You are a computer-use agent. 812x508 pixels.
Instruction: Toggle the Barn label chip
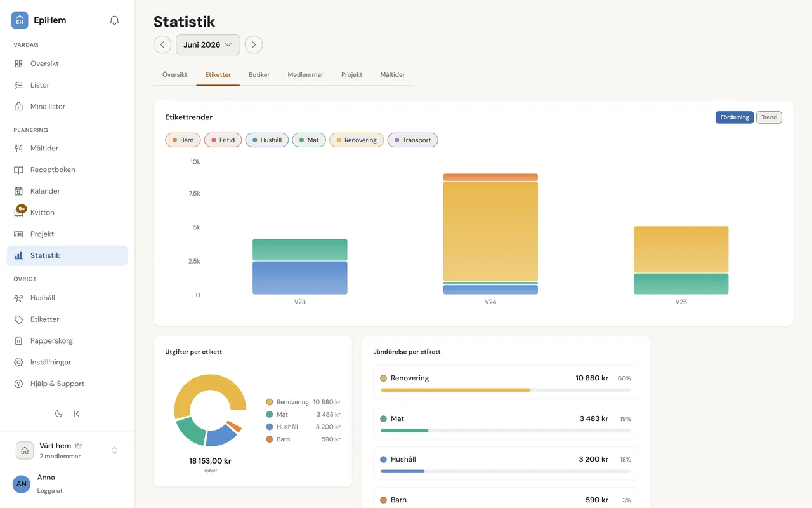183,140
